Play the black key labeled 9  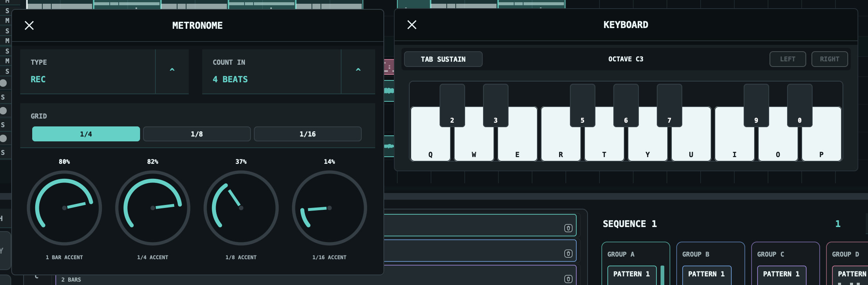coord(756,105)
